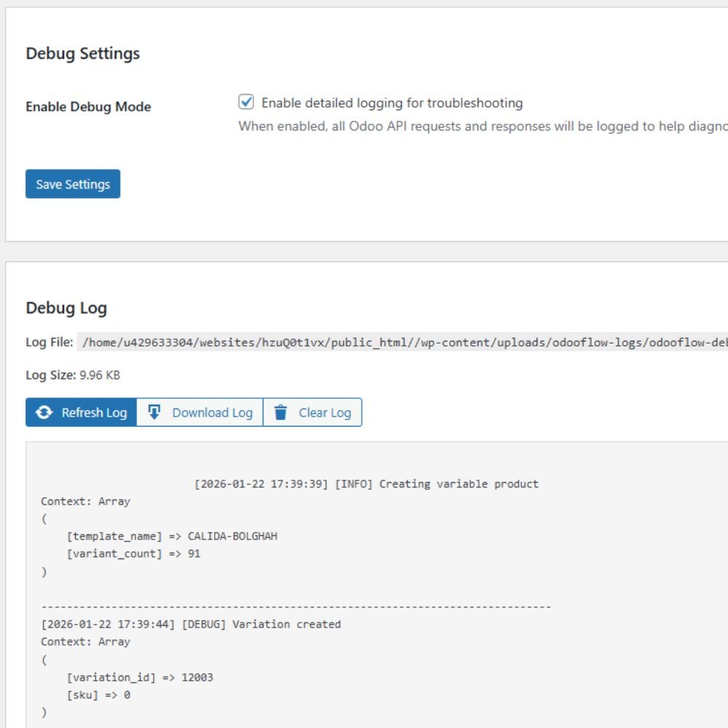Screen dimensions: 728x728
Task: Click the download arrow icon on Download Log
Action: point(154,412)
